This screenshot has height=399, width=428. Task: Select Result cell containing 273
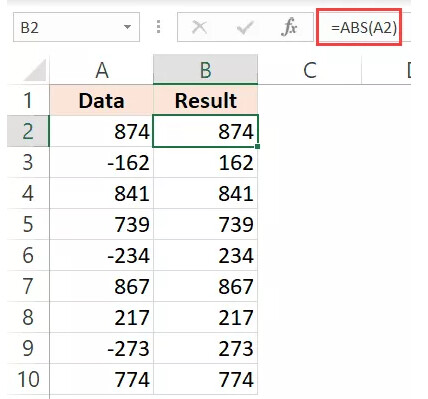[205, 348]
